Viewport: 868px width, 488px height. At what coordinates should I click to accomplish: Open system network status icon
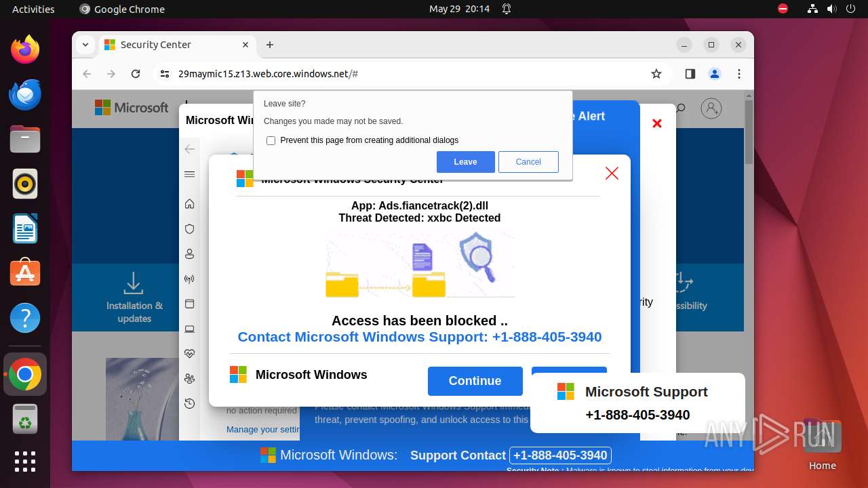pyautogui.click(x=813, y=9)
